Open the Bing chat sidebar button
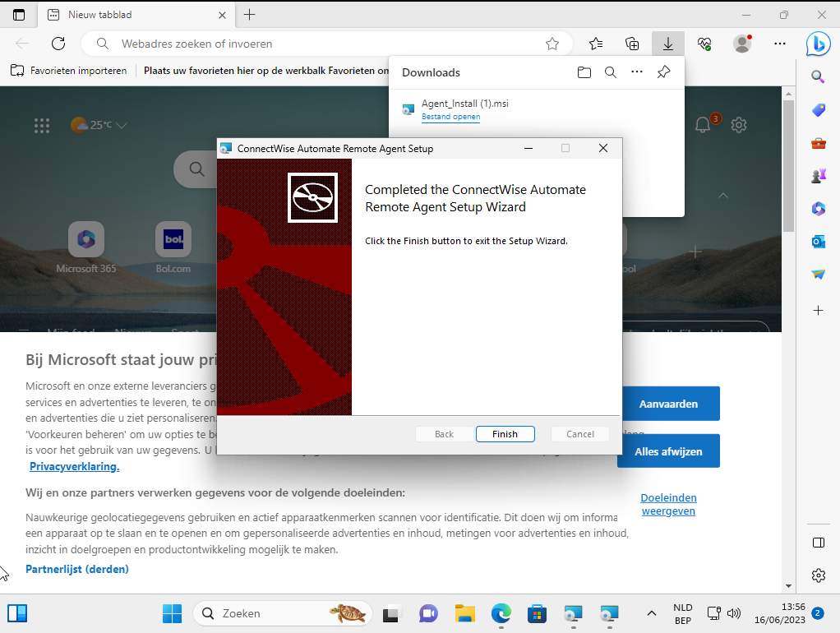This screenshot has height=633, width=840. (818, 44)
